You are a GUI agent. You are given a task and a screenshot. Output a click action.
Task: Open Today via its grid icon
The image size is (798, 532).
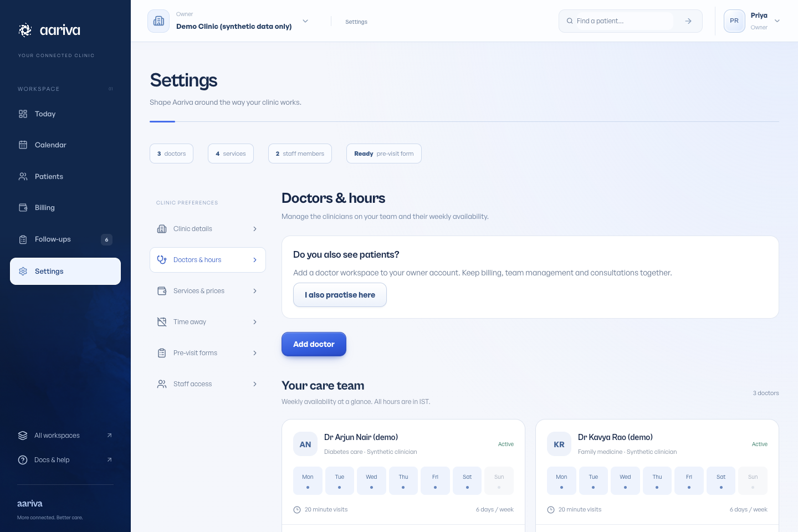click(23, 114)
